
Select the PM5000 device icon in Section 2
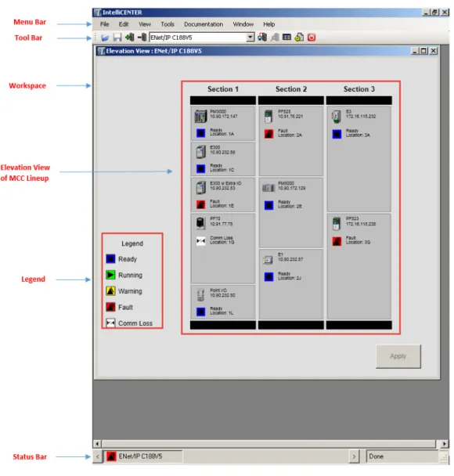click(268, 188)
